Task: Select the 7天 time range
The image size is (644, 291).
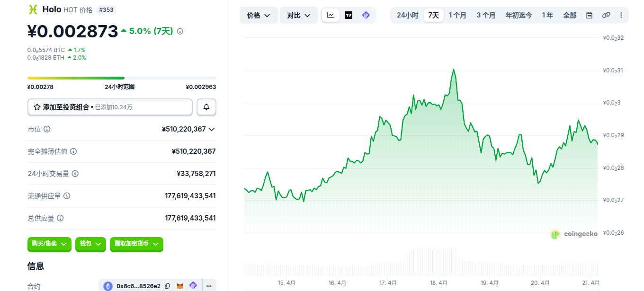Action: pyautogui.click(x=434, y=15)
